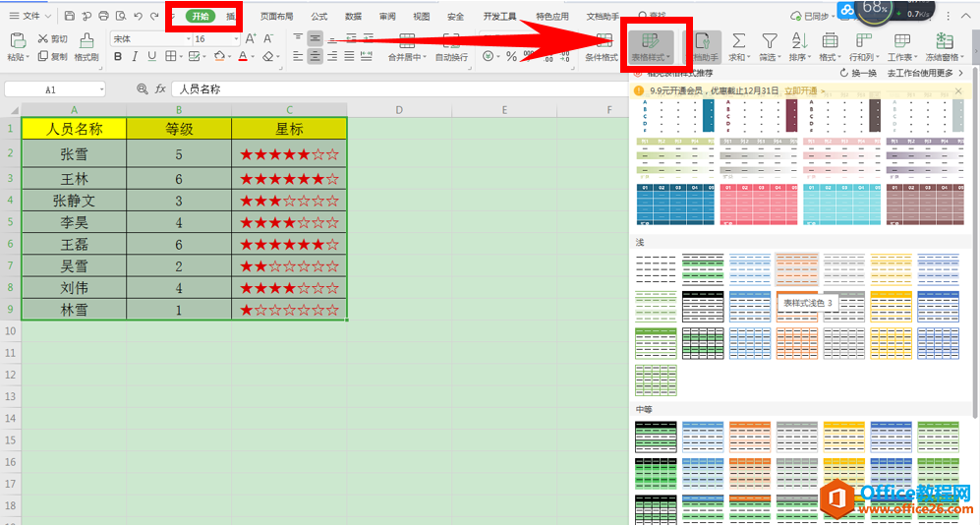Click the Sum (求和) sigma icon
Screen dimensions: 980x526
(x=738, y=41)
